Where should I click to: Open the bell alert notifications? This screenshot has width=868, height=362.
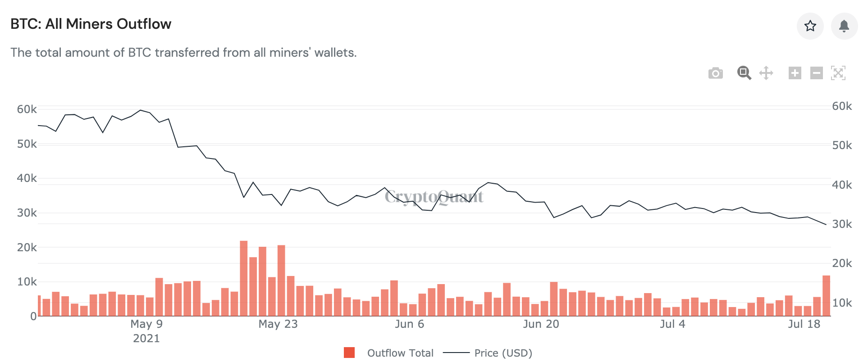tap(844, 26)
